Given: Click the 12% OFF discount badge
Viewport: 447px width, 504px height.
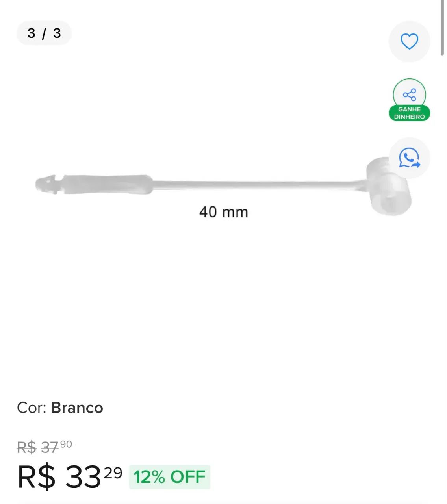Looking at the screenshot, I should click(x=170, y=477).
